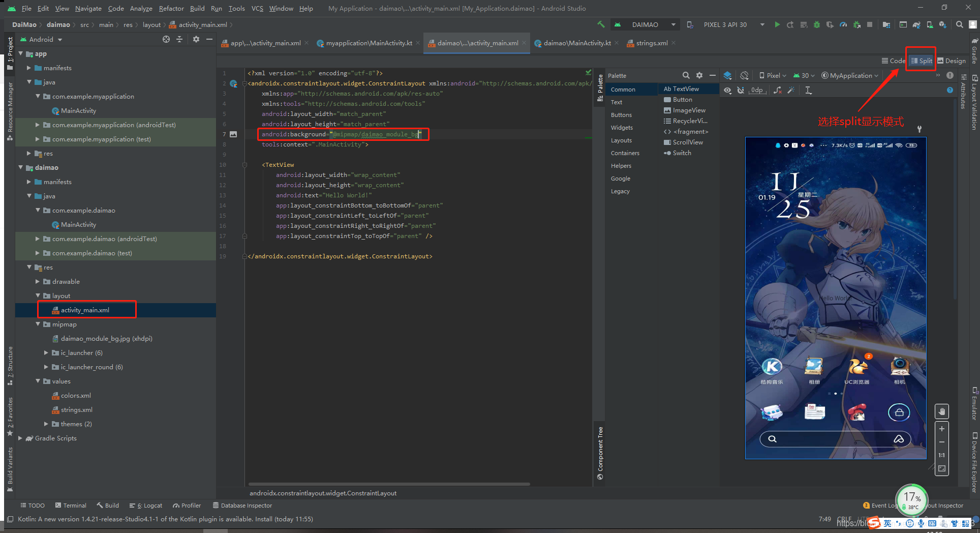Zoom in with plus button on design surface
Viewport: 980px width, 533px height.
(x=942, y=429)
